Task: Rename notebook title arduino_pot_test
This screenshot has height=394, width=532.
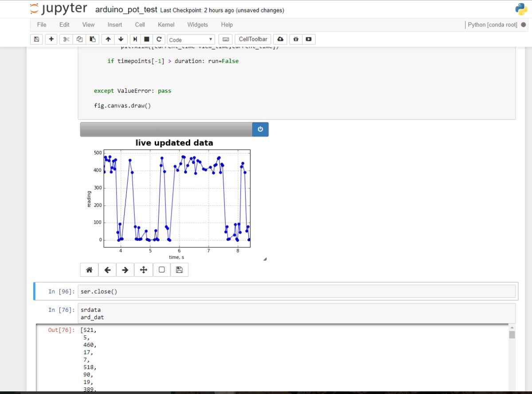Action: click(126, 10)
